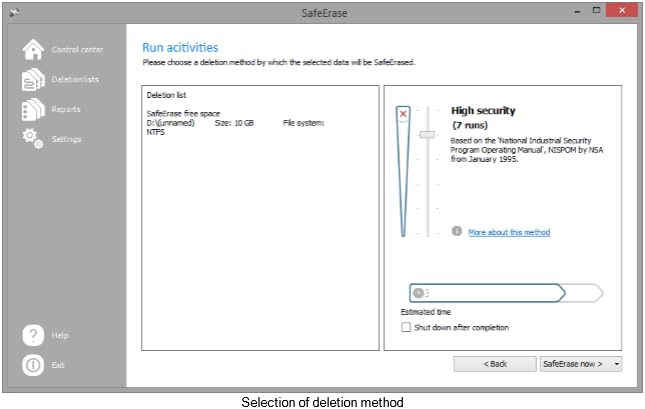This screenshot has width=645, height=409.
Task: Click the estimated time progress bar
Action: coord(506,293)
